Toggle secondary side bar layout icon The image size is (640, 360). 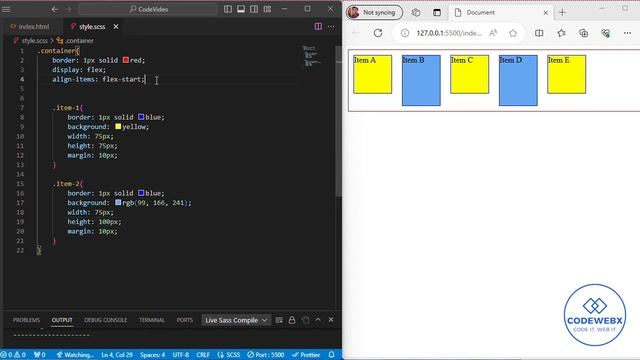(254, 9)
